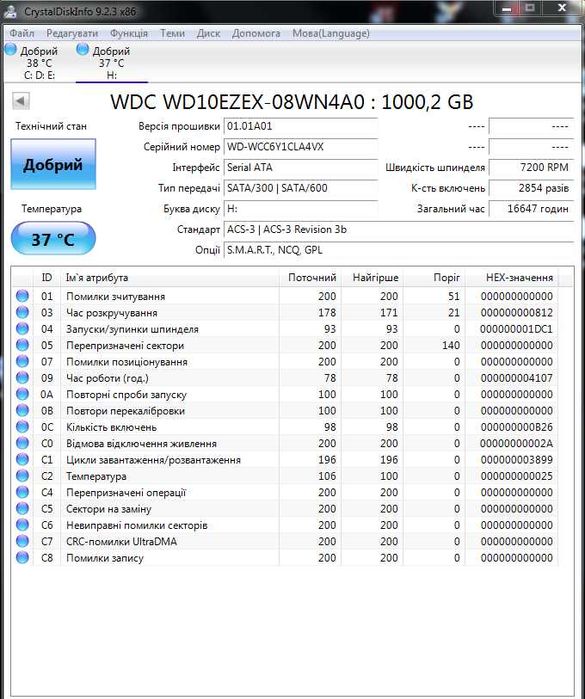
Task: Click HEX value 000000004107
Action: click(517, 378)
